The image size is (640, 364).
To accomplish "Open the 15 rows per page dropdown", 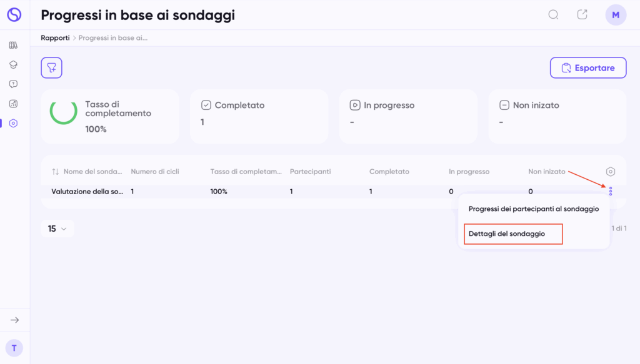I will 57,229.
